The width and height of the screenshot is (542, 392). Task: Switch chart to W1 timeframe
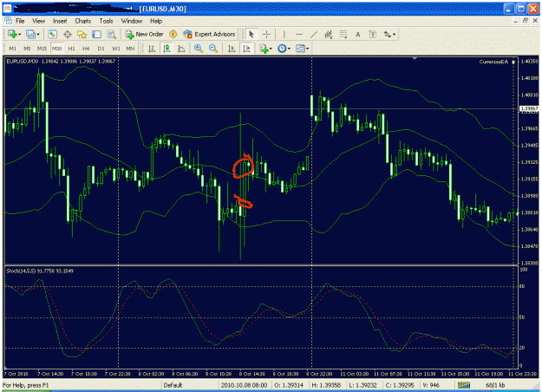point(116,49)
